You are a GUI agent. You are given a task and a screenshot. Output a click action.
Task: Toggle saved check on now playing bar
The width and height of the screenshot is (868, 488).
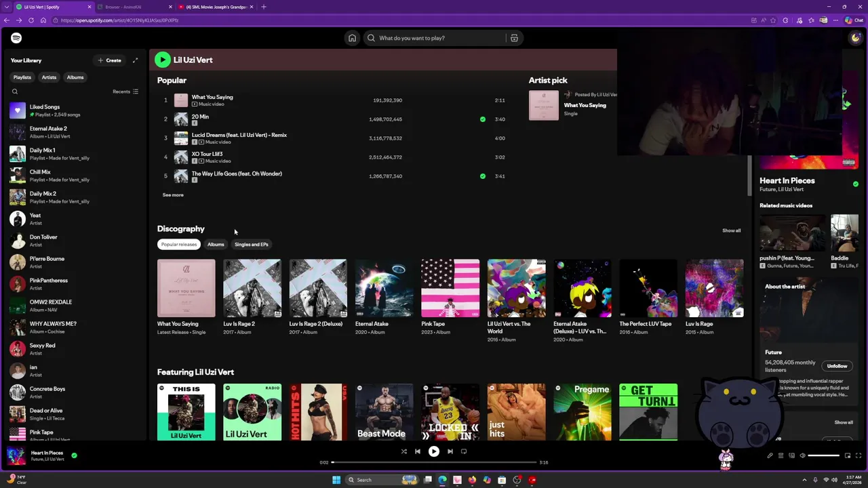pos(74,455)
